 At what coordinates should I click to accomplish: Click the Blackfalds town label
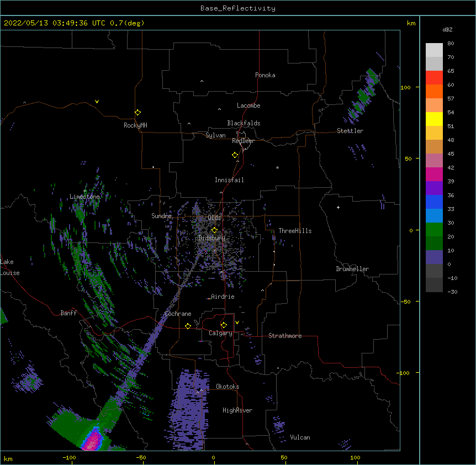pyautogui.click(x=244, y=123)
